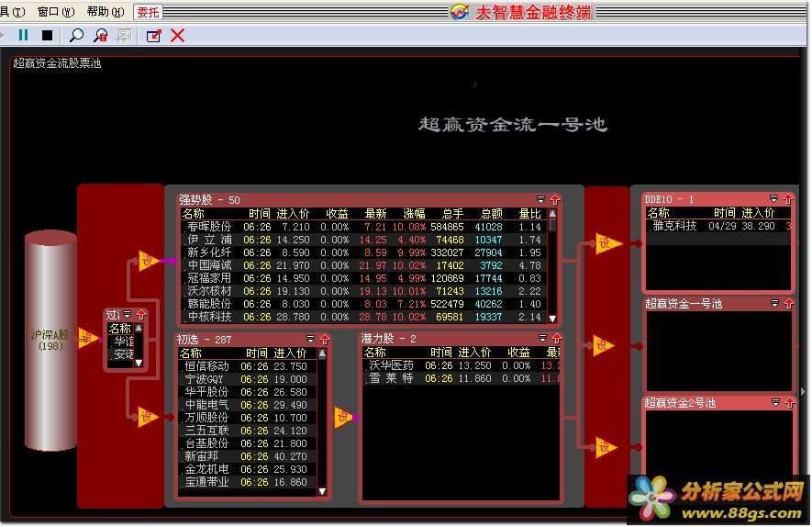This screenshot has width=812, height=527.
Task: Click the 设 arrow next to 沪深A股 cylinder
Action: (x=87, y=339)
